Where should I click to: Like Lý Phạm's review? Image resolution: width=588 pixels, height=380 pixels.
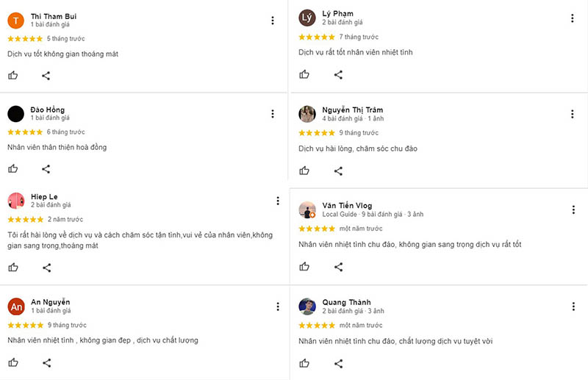[x=304, y=74]
